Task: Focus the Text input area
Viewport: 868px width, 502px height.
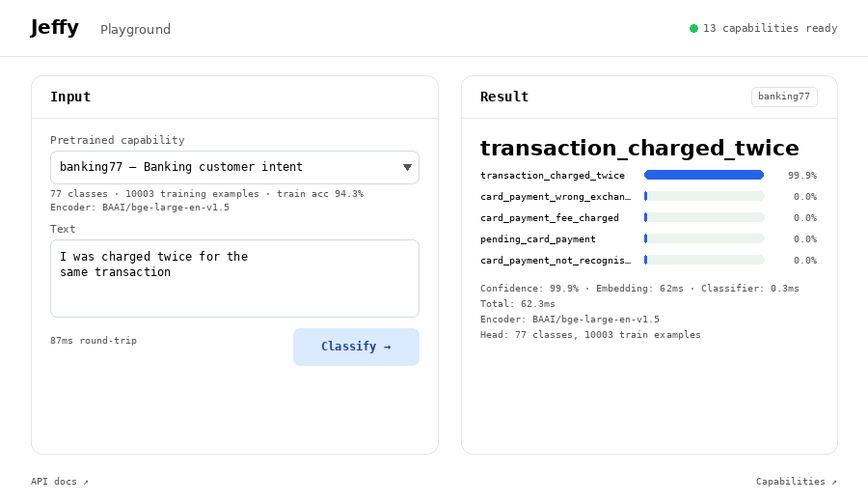Action: pyautogui.click(x=234, y=279)
